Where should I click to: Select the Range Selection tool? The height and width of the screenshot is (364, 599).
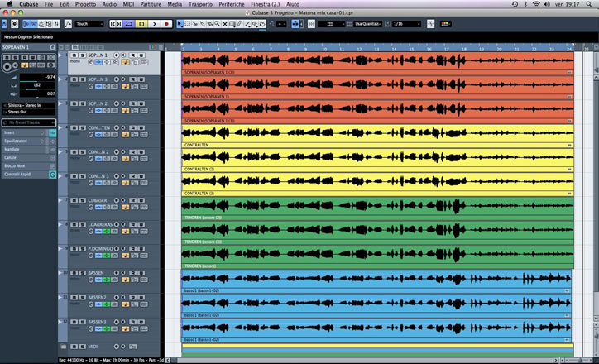click(188, 24)
